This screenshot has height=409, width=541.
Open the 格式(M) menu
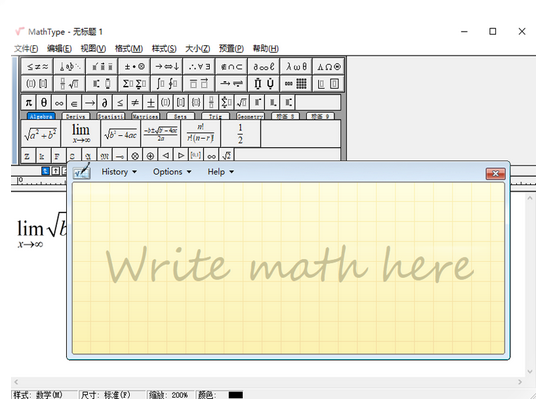click(129, 49)
